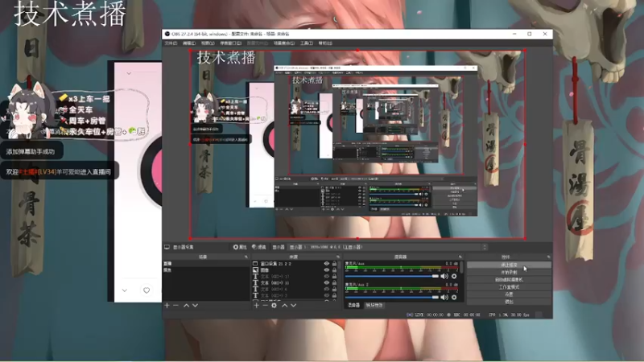Pop out the sources (来源) dock
Viewport: 644px width, 362px height.
[338, 257]
